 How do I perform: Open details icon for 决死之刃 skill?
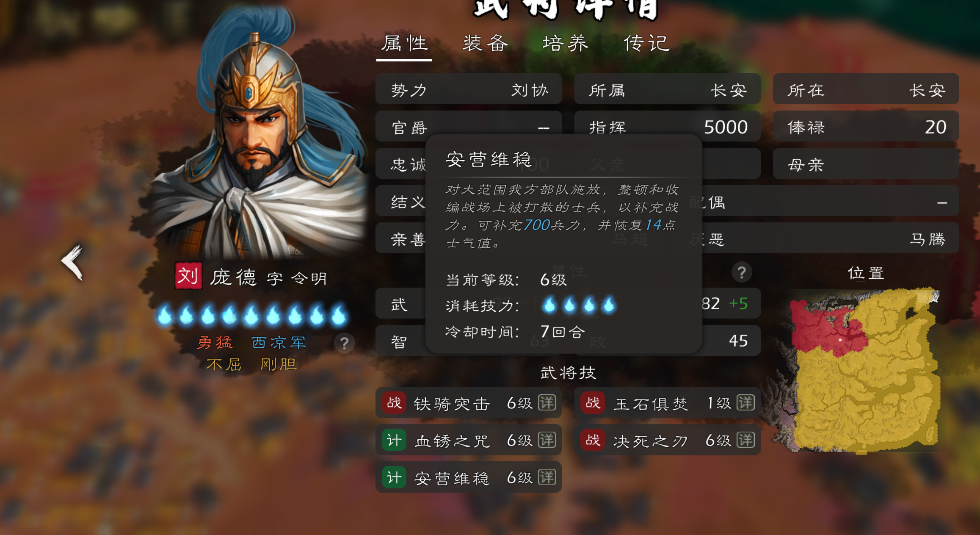(745, 440)
